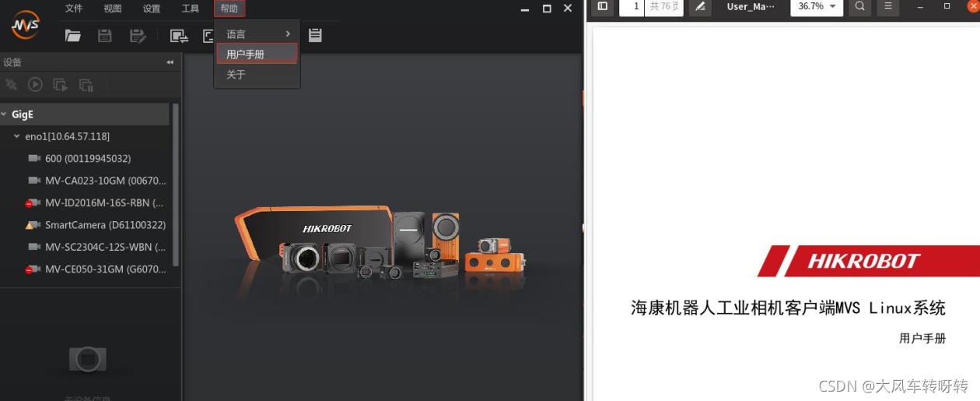Maximize the MVS window
980x401 pixels.
pos(547,9)
